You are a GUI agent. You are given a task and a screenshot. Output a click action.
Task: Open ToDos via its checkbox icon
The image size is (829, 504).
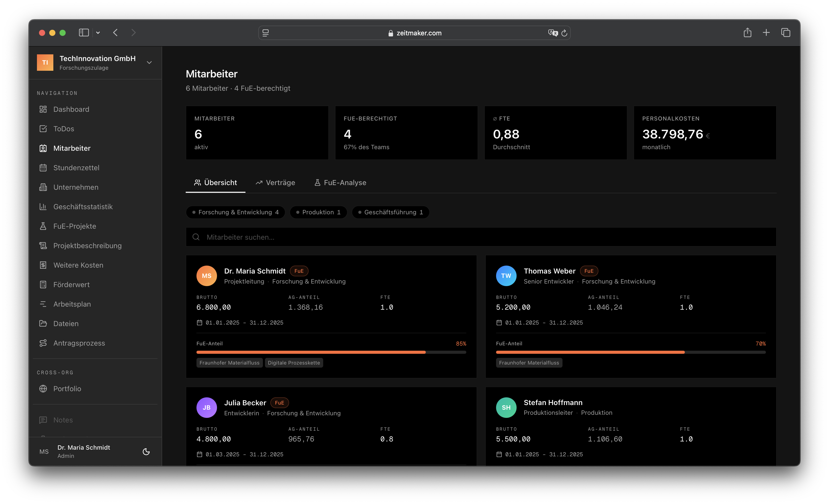tap(43, 129)
